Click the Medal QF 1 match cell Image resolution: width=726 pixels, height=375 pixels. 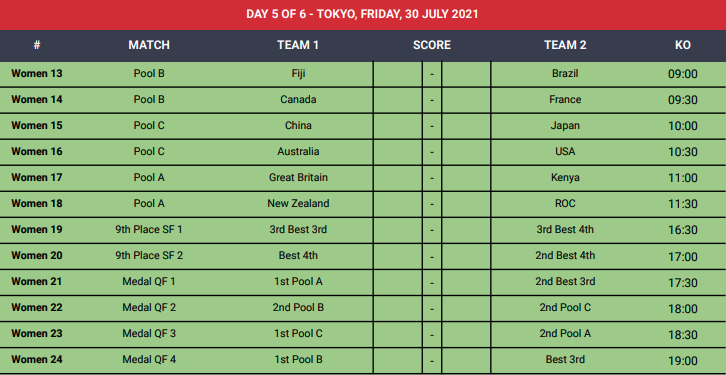pyautogui.click(x=149, y=281)
